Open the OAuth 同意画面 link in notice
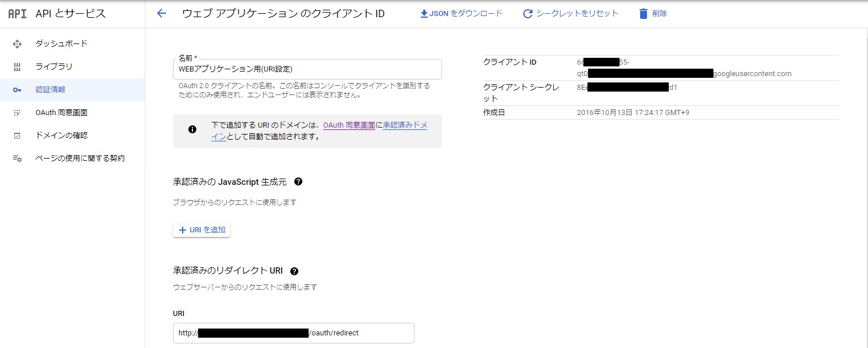Screen dimensions: 868x348 click(349, 125)
